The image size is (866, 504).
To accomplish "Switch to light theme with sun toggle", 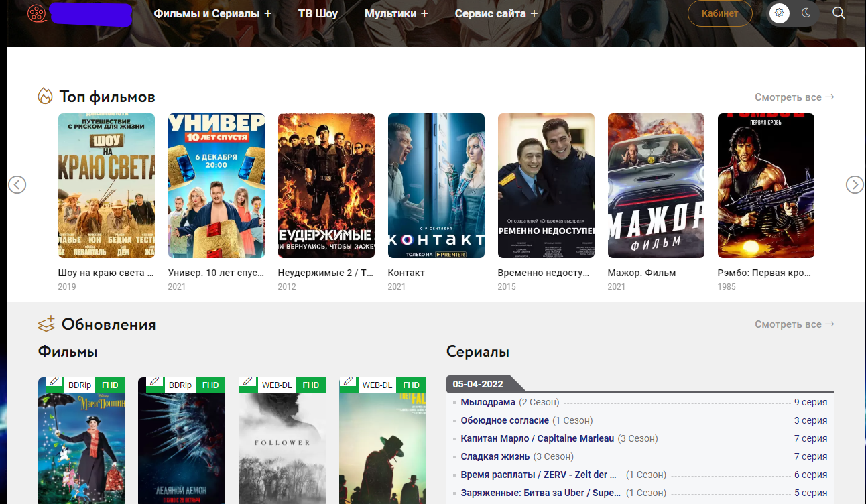I will [x=779, y=13].
